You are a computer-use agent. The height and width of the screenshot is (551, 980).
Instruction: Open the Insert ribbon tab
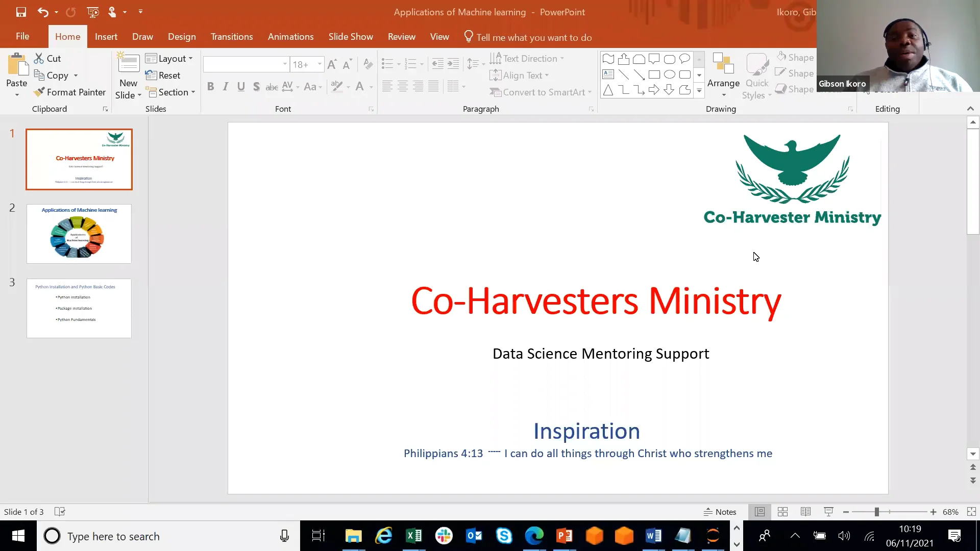click(x=106, y=37)
